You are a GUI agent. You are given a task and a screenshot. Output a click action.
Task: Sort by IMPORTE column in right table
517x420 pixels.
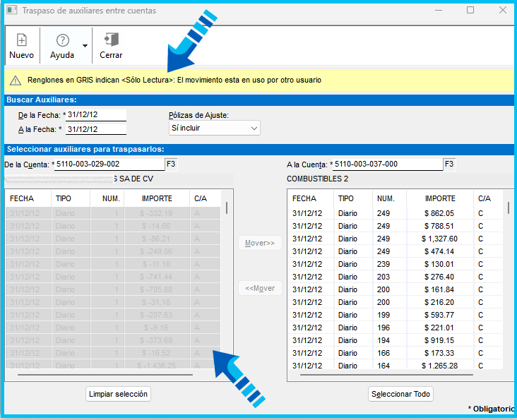point(440,198)
